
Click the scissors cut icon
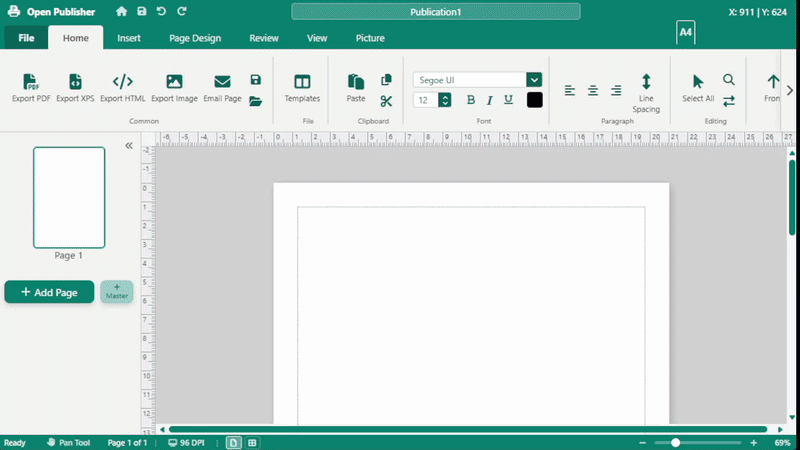(x=386, y=101)
